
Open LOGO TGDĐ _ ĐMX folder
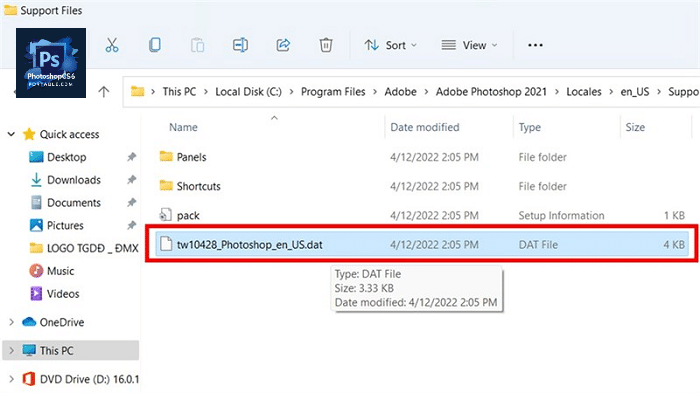pyautogui.click(x=92, y=248)
